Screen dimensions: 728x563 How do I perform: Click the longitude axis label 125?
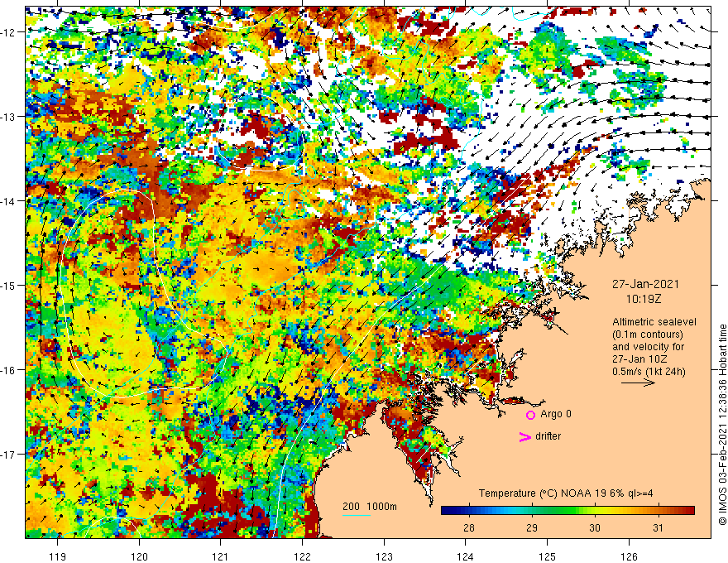[x=548, y=556]
